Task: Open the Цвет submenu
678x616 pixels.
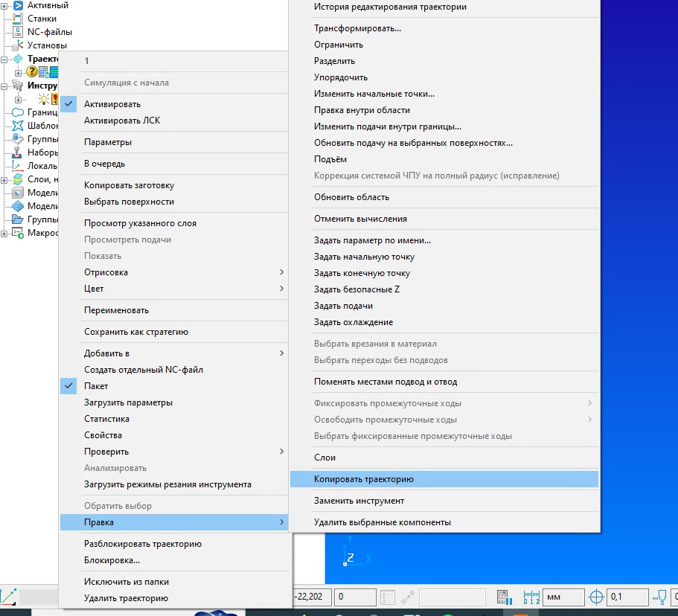Action: [x=174, y=289]
